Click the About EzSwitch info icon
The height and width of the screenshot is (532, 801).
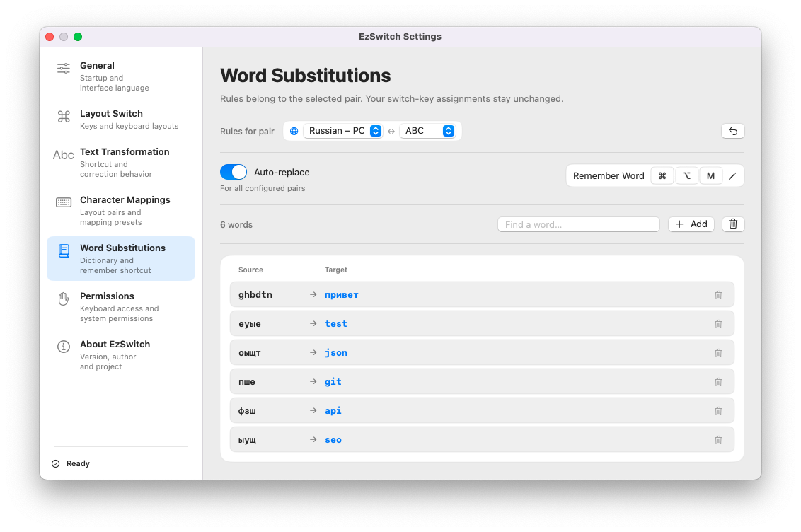[x=64, y=347]
